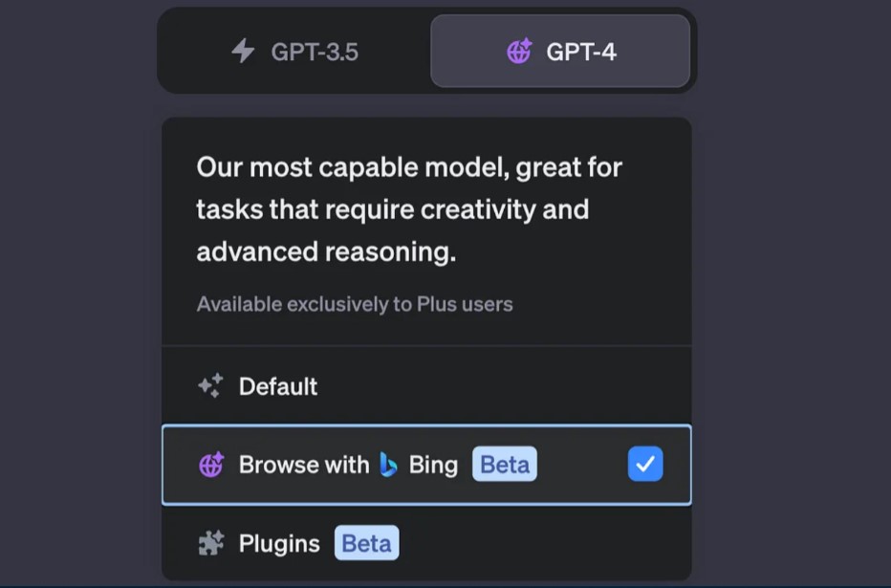The image size is (891, 588).
Task: Click the blue Bing logo icon
Action: (x=388, y=466)
